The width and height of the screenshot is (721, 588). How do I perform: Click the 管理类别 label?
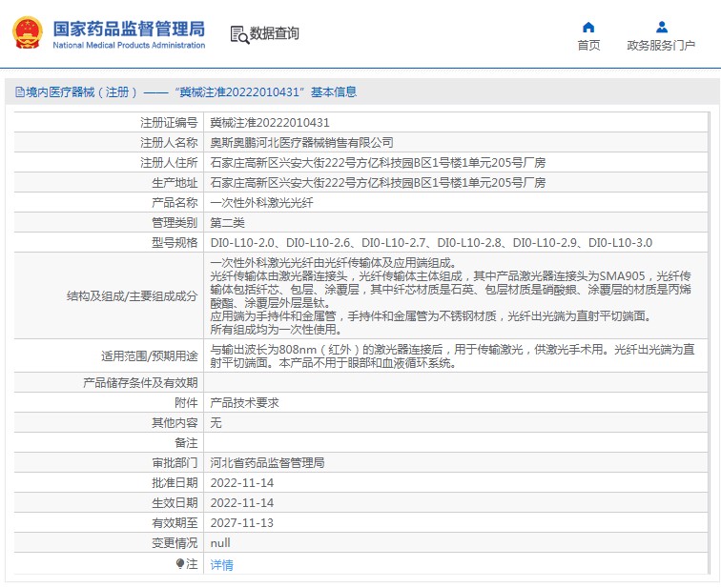[175, 222]
